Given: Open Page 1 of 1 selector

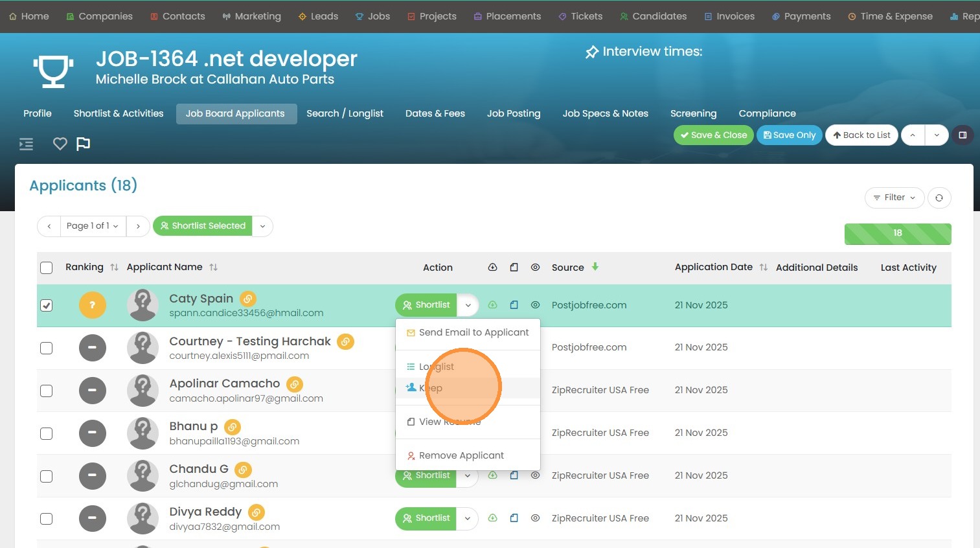Looking at the screenshot, I should [93, 226].
